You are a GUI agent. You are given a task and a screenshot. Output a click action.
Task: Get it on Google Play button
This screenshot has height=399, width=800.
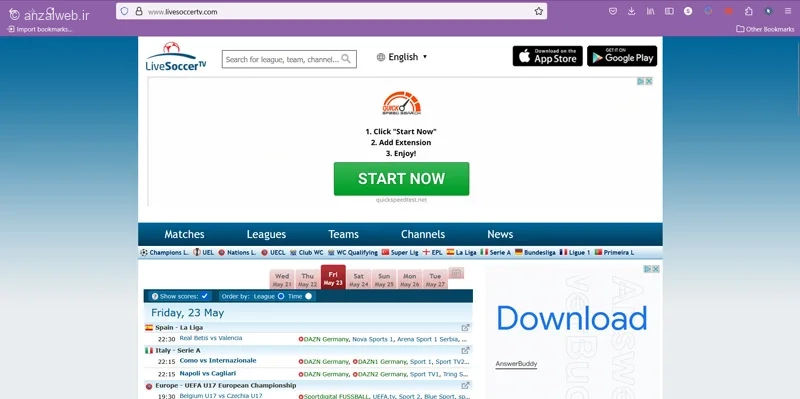(x=622, y=56)
